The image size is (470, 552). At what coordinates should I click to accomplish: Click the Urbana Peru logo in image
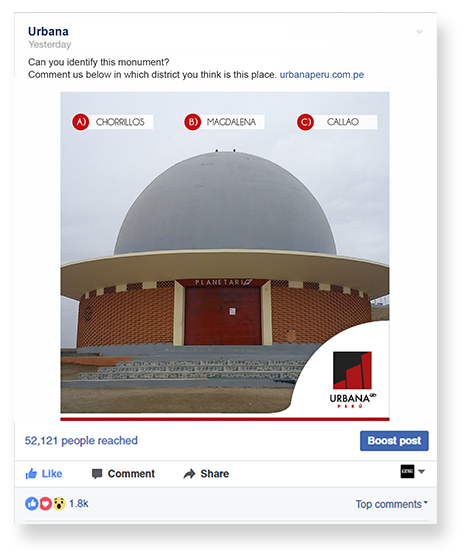[x=353, y=380]
